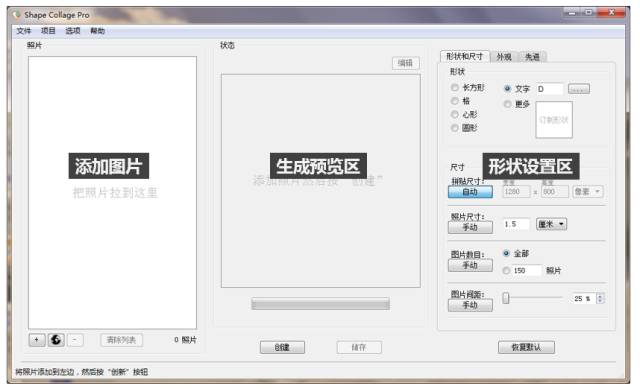The height and width of the screenshot is (392, 640).
Task: Maximize the Shape Collage Pro window
Action: [589, 13]
